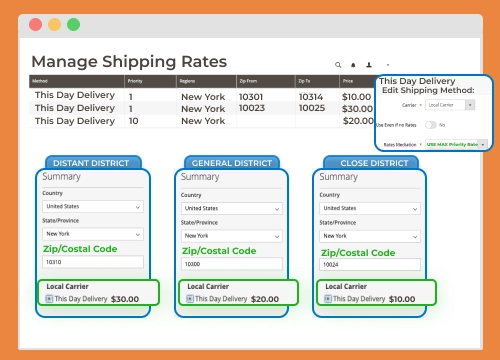Click This Day Delivery in the 10301 row
The height and width of the screenshot is (360, 500).
[x=75, y=95]
